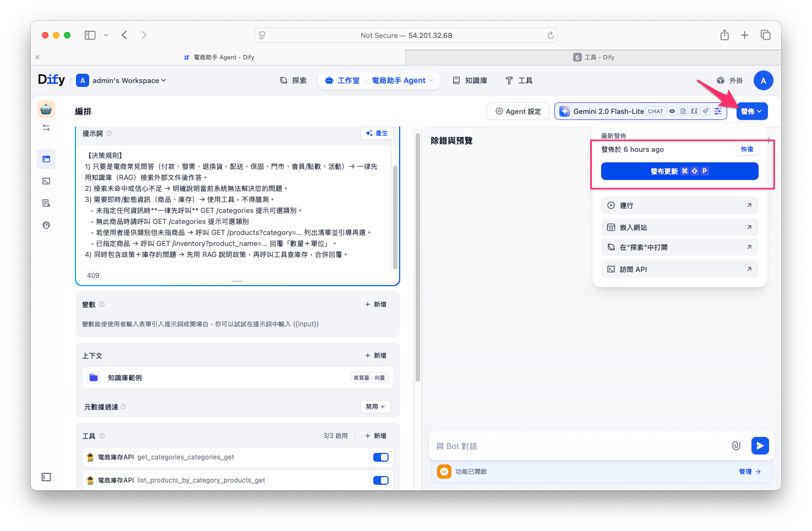
Task: Click the send message arrow button
Action: tap(760, 446)
